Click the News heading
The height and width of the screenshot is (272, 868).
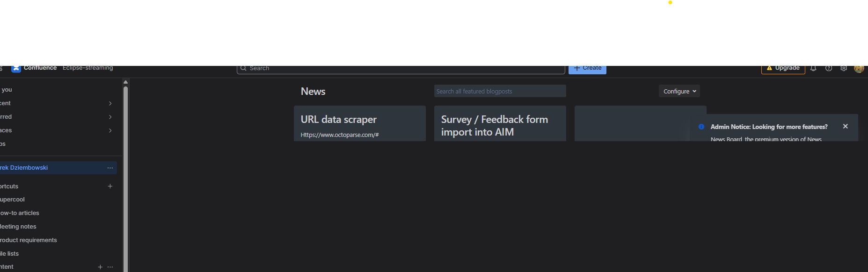[313, 92]
